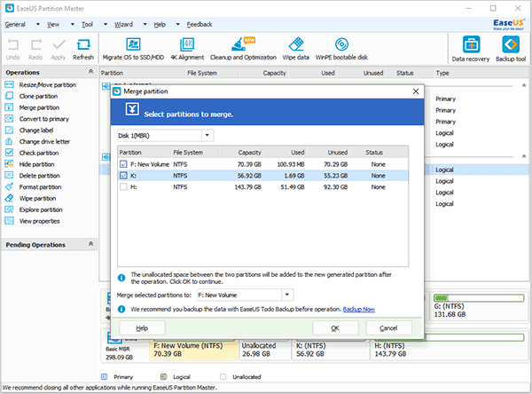Image resolution: width=532 pixels, height=394 pixels.
Task: Open the Wizard menu
Action: point(123,25)
